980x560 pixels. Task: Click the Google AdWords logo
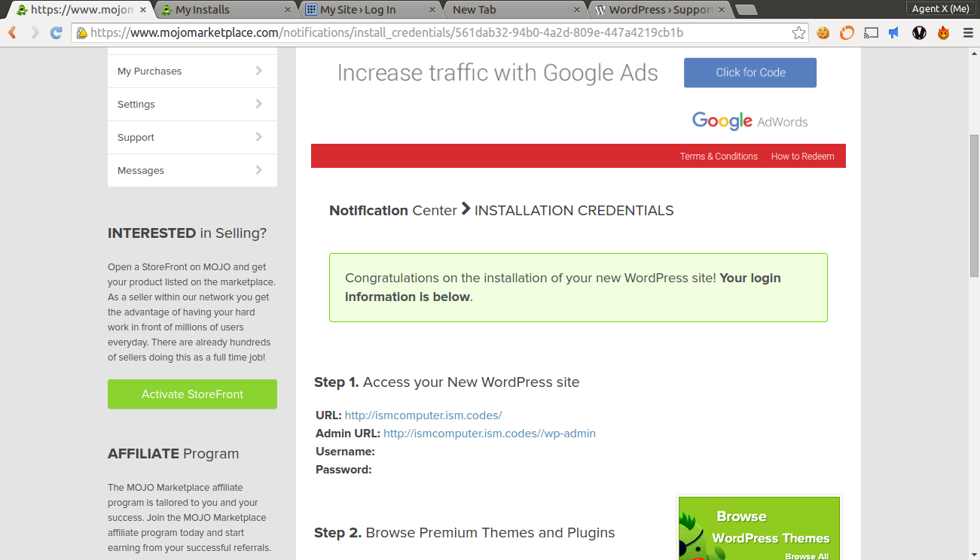(x=750, y=121)
